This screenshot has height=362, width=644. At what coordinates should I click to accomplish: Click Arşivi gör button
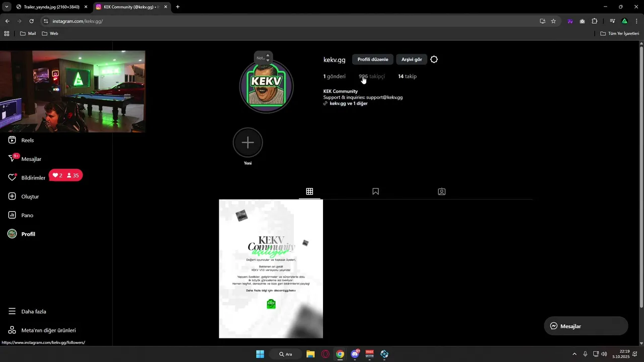[412, 59]
